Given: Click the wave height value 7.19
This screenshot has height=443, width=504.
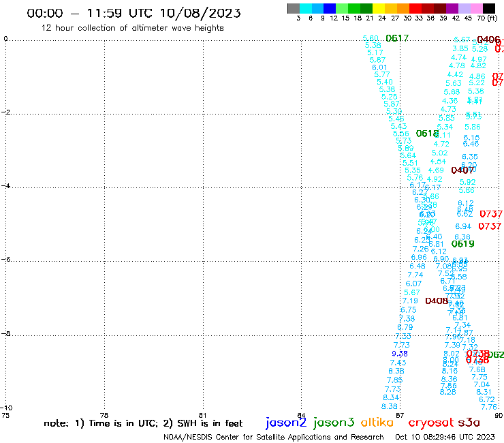Looking at the screenshot, I should tap(410, 301).
